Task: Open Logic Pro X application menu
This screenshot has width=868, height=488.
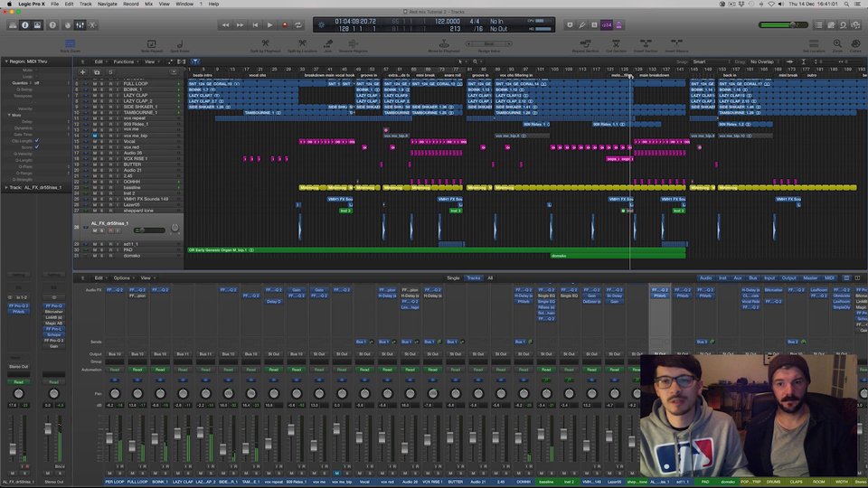Action: point(32,4)
